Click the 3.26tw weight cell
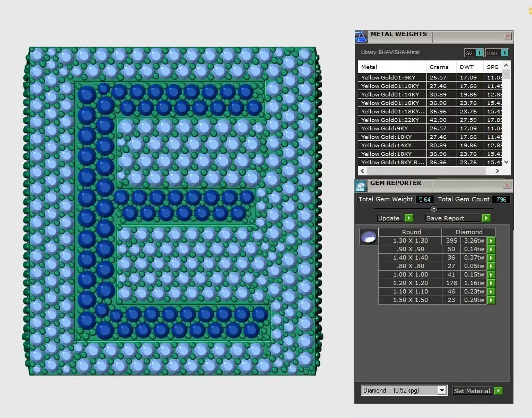 (x=474, y=241)
